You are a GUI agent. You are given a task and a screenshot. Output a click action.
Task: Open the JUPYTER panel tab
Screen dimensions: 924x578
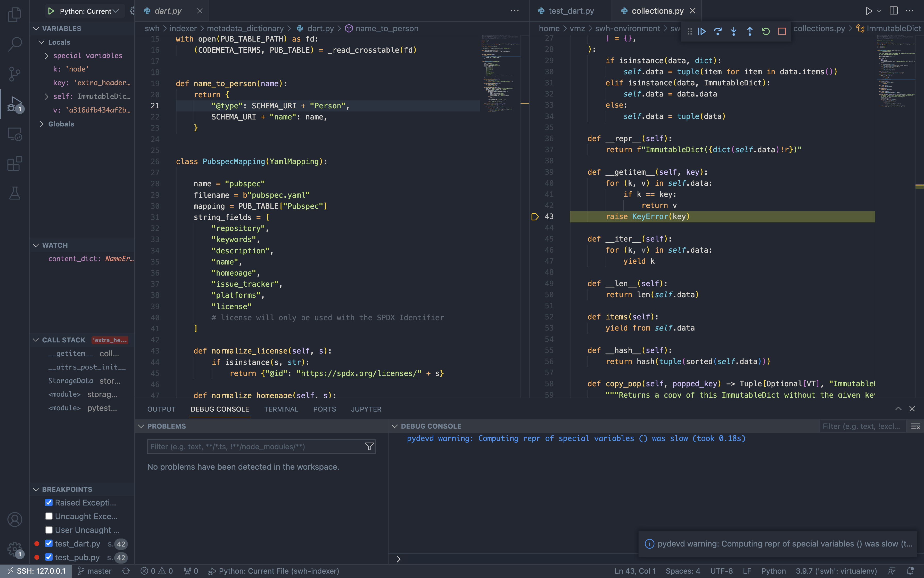[366, 409]
